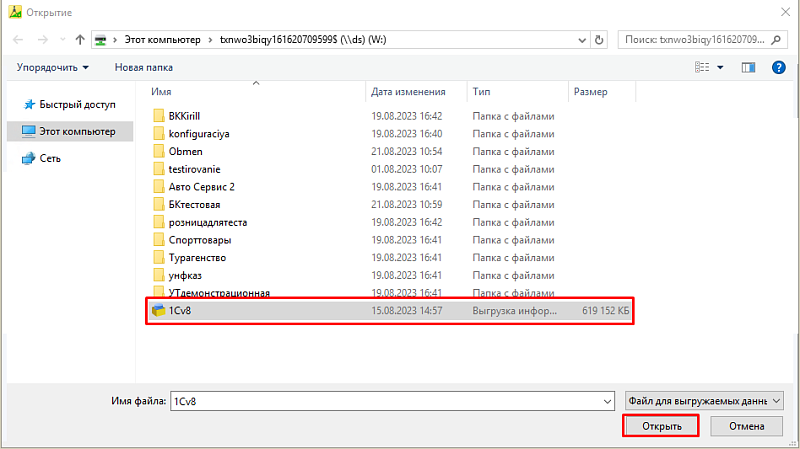Click the Новая папка toolbar item
The height and width of the screenshot is (449, 800).
pos(144,67)
